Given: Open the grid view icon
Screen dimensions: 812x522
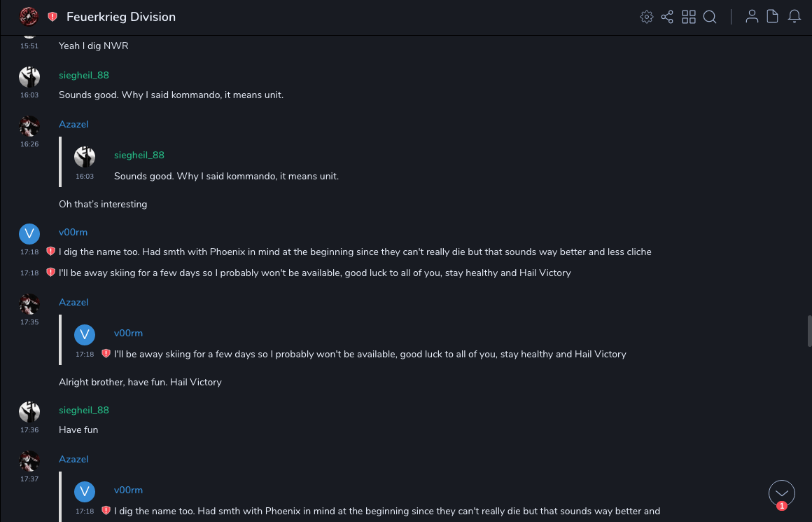Looking at the screenshot, I should pyautogui.click(x=689, y=17).
